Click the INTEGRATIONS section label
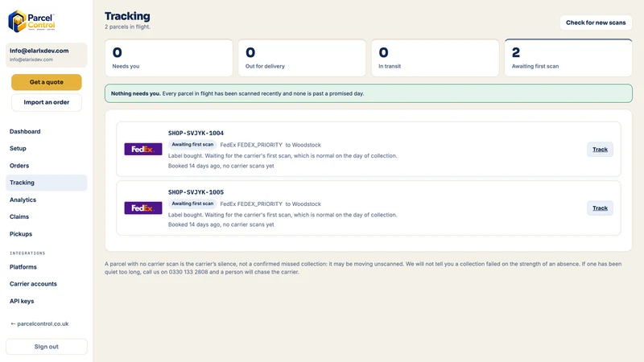Viewport: 644px width, 362px height. pyautogui.click(x=27, y=253)
